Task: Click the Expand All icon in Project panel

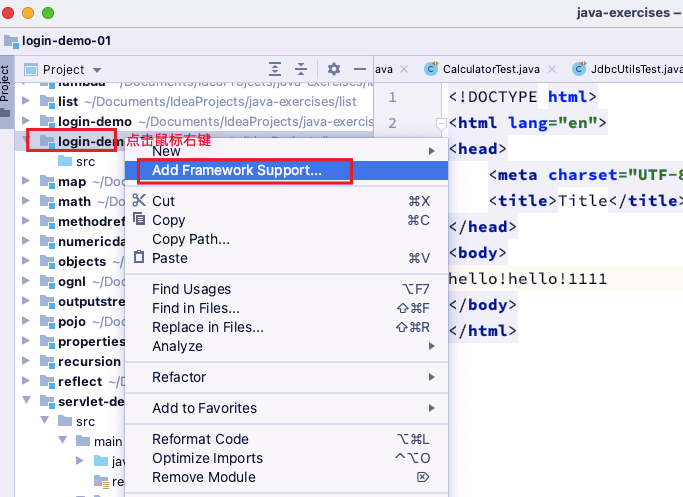Action: tap(275, 69)
